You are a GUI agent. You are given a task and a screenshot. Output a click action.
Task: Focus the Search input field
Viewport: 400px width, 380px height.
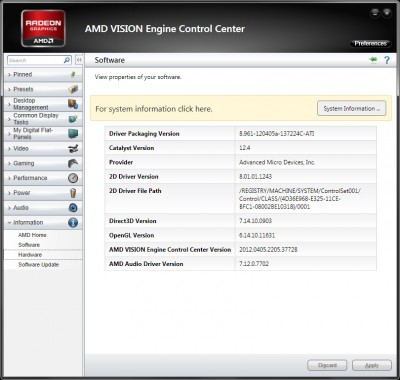35,60
